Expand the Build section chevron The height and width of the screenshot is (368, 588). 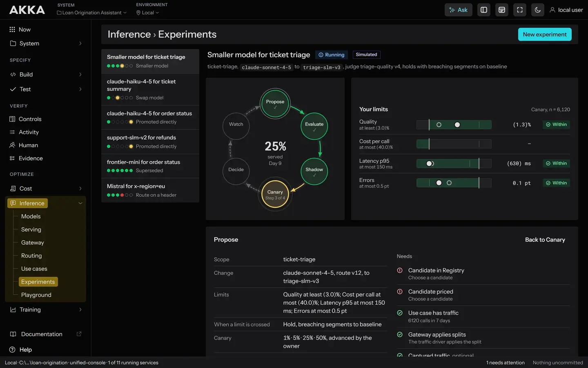pyautogui.click(x=80, y=74)
